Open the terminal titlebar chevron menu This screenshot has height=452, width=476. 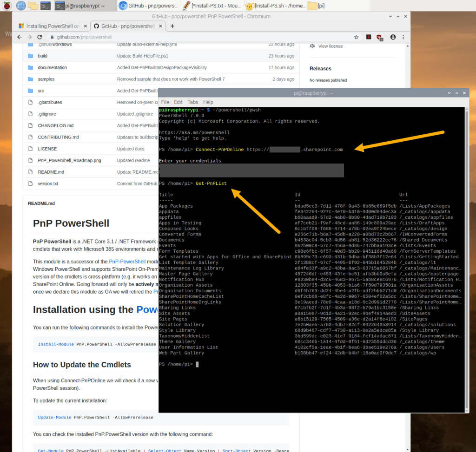point(448,92)
